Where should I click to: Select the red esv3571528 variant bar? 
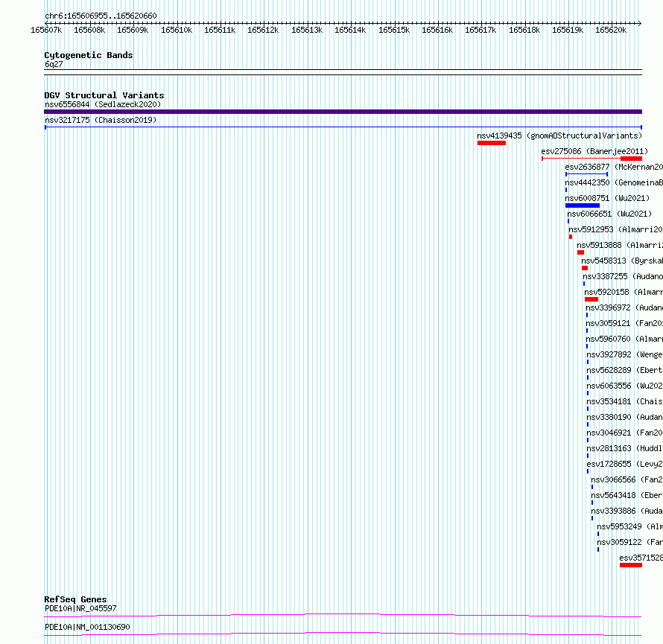coord(631,565)
